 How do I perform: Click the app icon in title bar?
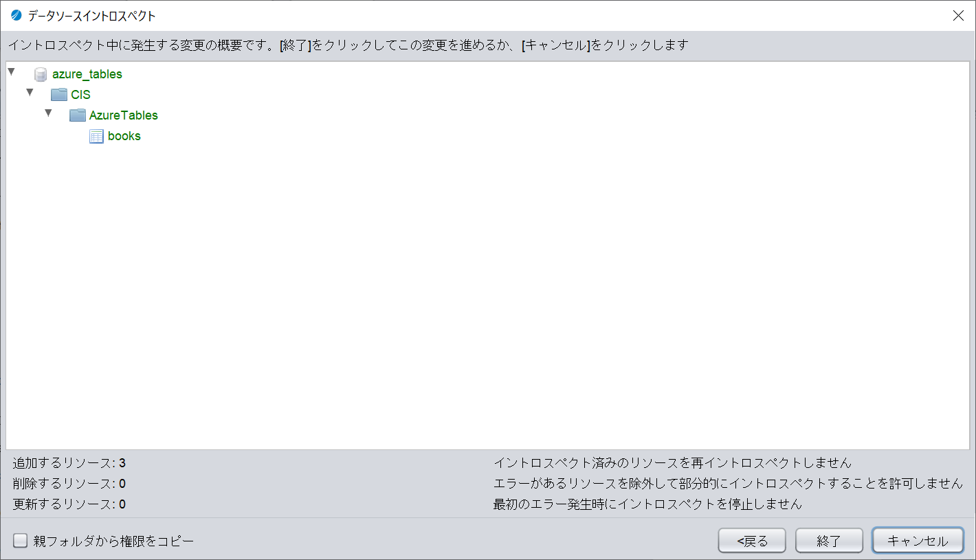(16, 16)
